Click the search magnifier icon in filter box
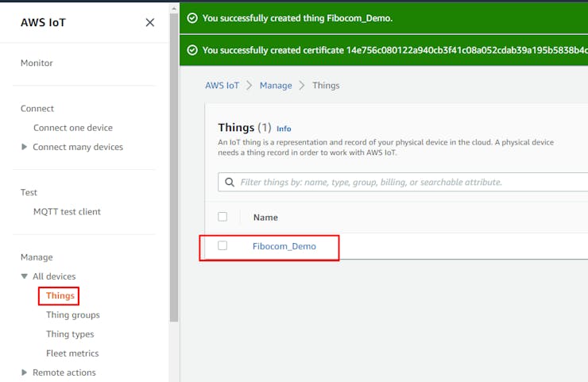 (x=229, y=183)
